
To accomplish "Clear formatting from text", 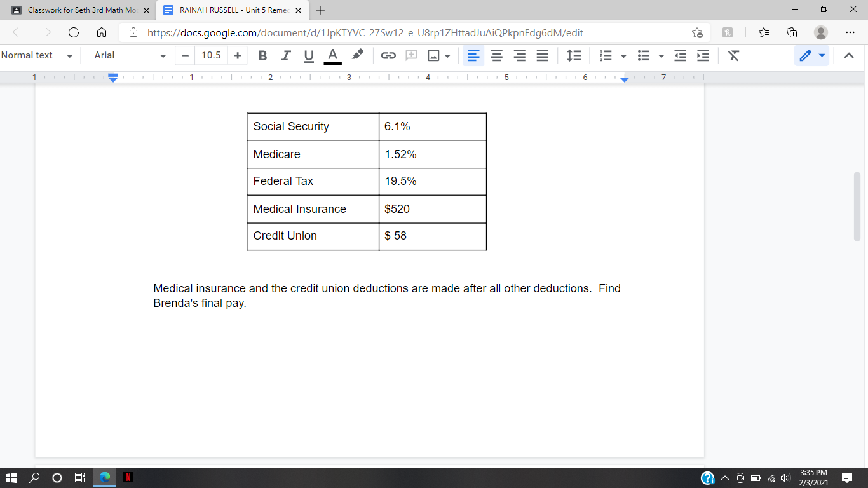I will click(x=733, y=56).
